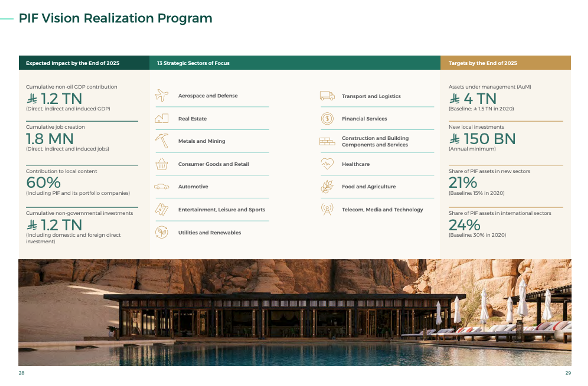Select the 'Expected Impact by the End of 2025' header

(x=73, y=63)
